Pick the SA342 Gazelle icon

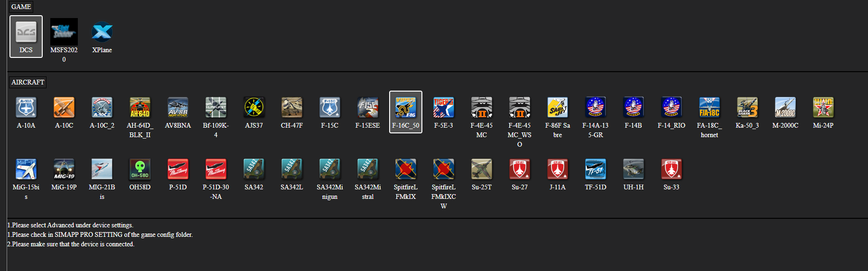[254, 169]
